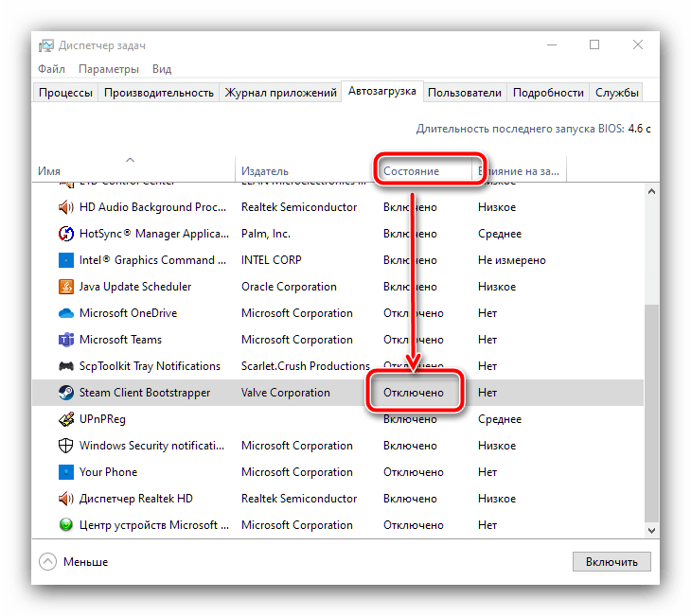691x616 pixels.
Task: Click Включено status in UPnPReg row
Action: point(410,419)
